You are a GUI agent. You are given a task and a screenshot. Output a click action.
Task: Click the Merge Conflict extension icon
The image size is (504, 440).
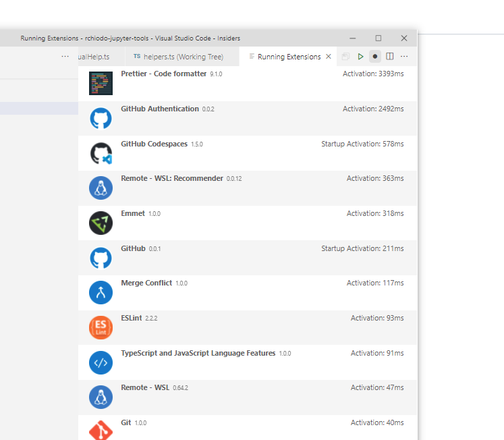[101, 292]
